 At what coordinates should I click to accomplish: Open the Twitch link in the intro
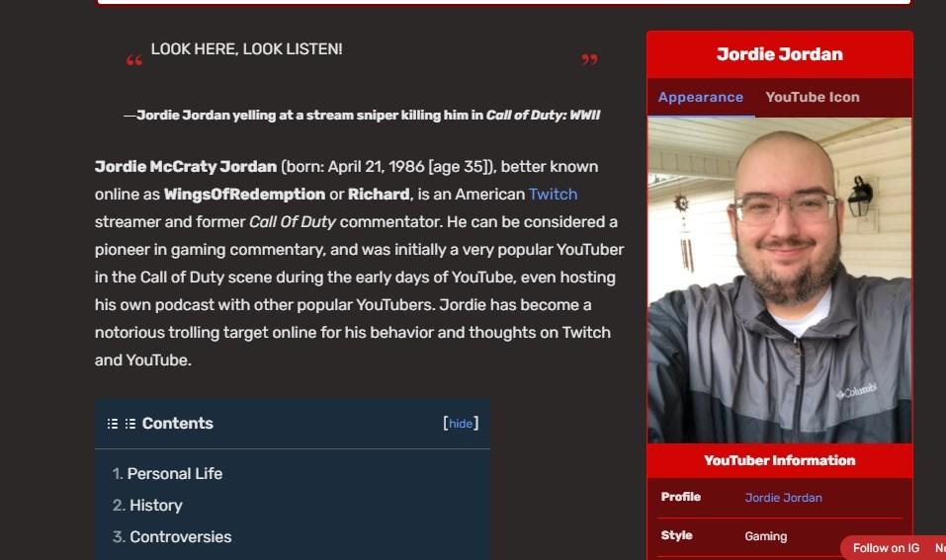(553, 195)
